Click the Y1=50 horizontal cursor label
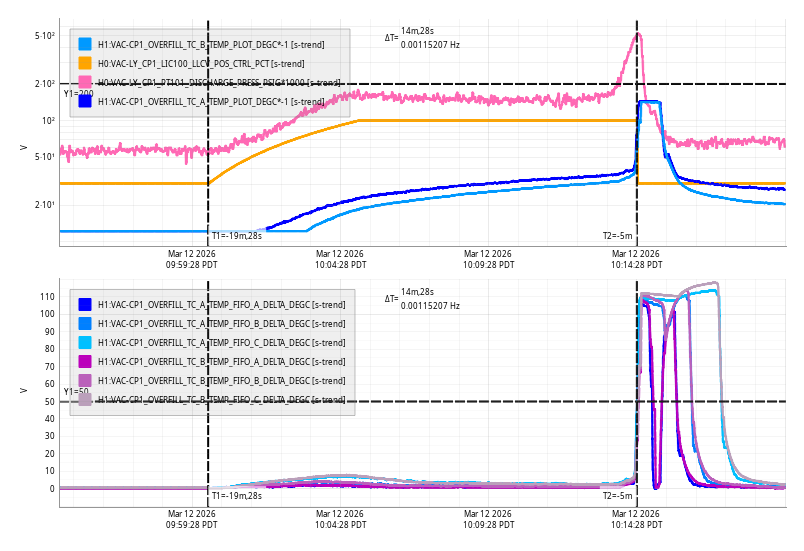Screen dimensions: 804x551 coord(76,392)
